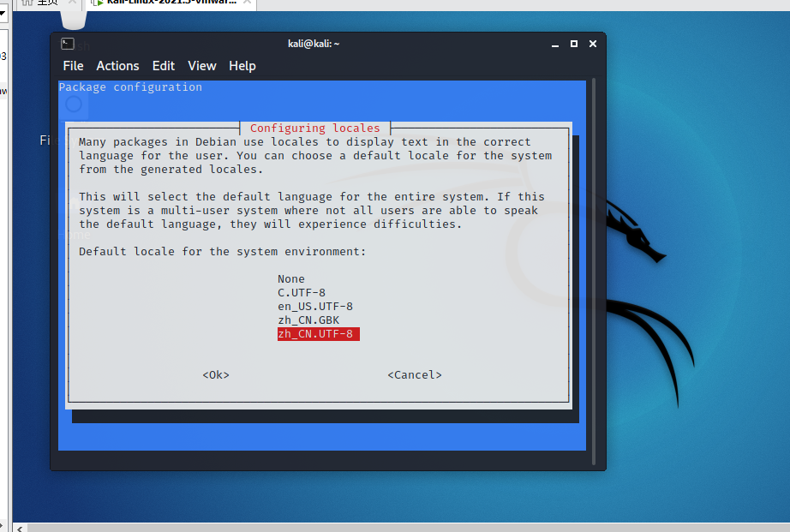The image size is (790, 532).
Task: Click the terminal icon in title bar
Action: click(x=68, y=44)
